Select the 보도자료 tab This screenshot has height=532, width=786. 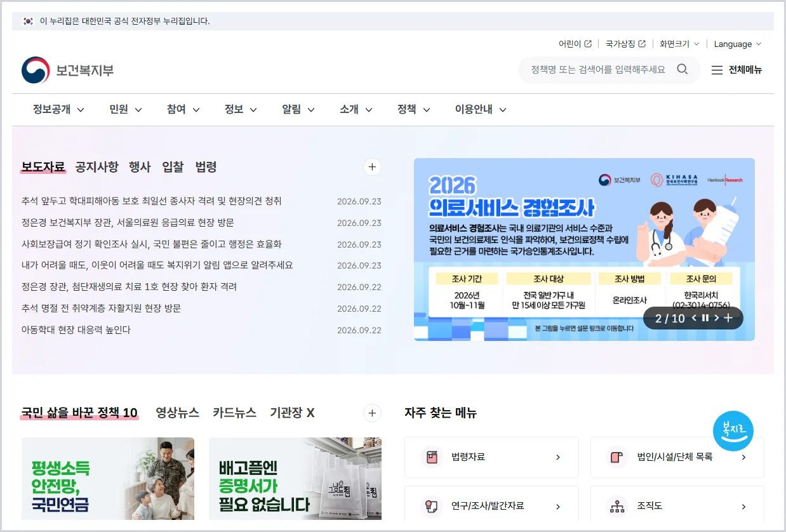point(43,167)
